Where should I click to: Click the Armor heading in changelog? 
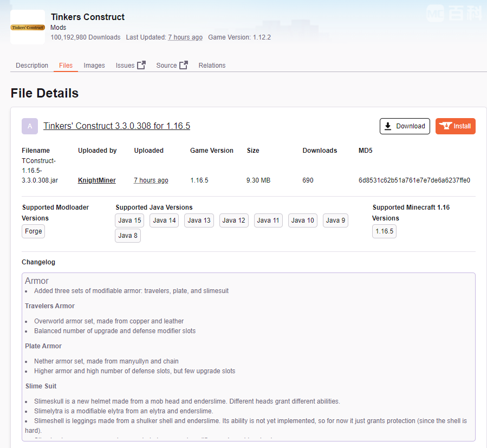point(37,281)
